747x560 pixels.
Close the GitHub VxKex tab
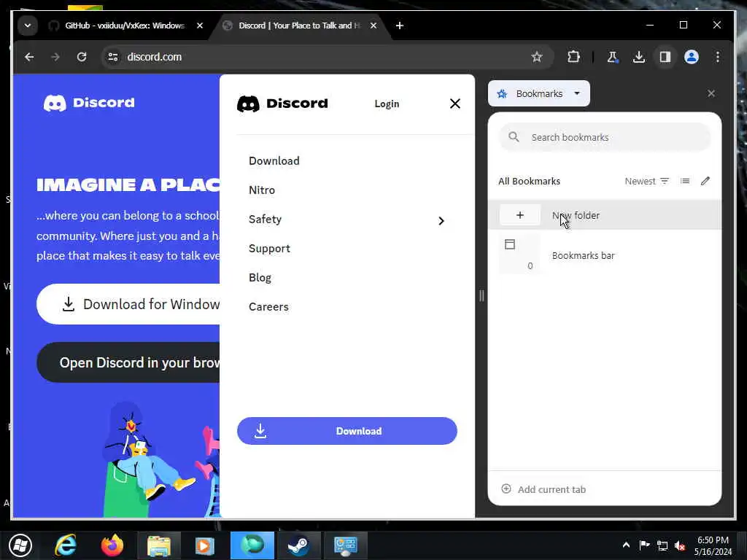click(x=200, y=26)
